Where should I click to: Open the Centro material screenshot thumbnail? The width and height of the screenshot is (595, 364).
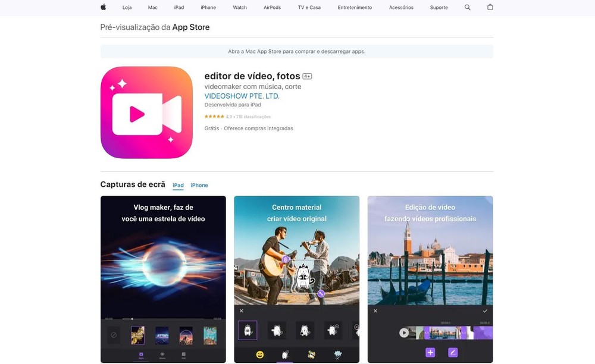[x=296, y=279]
